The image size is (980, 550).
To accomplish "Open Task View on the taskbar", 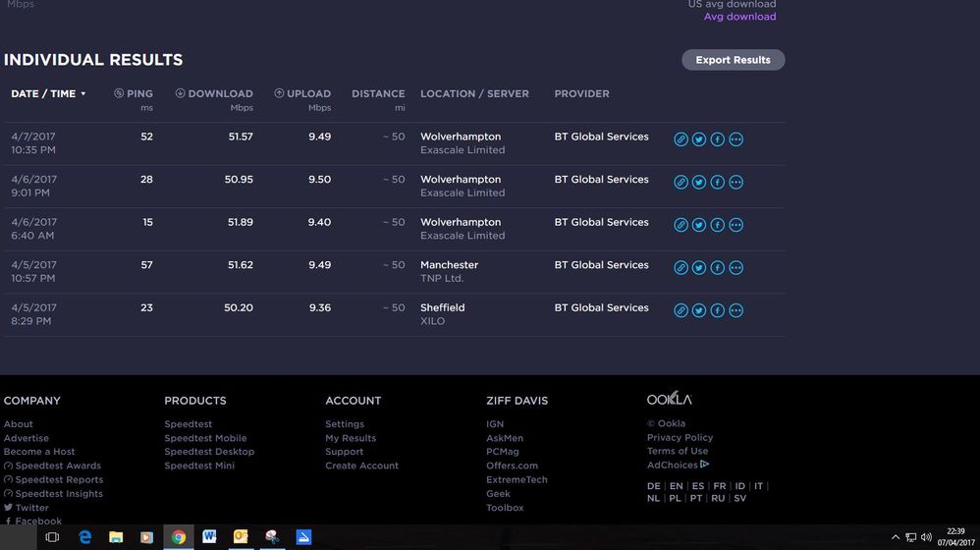I will coord(52,537).
